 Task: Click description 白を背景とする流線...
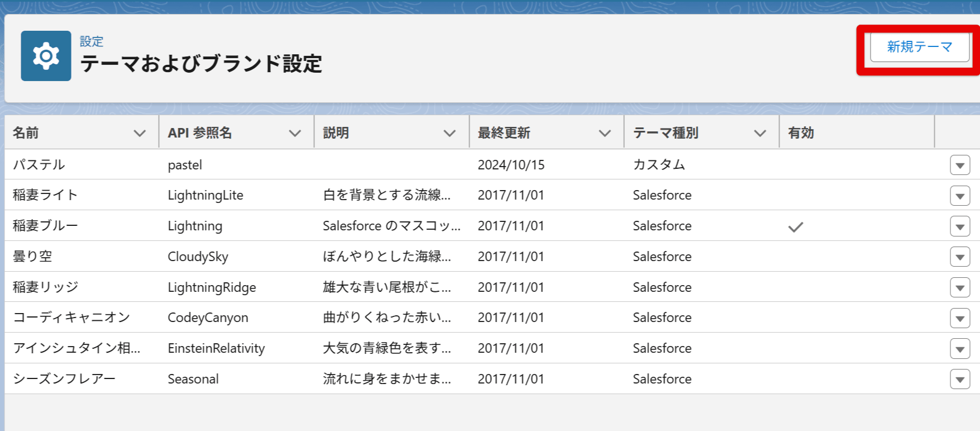[x=386, y=195]
